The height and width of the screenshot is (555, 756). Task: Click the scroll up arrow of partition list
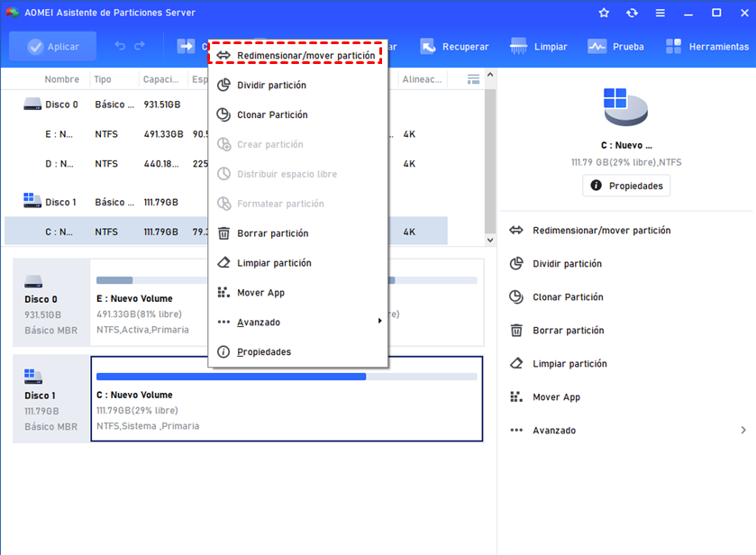click(x=490, y=75)
